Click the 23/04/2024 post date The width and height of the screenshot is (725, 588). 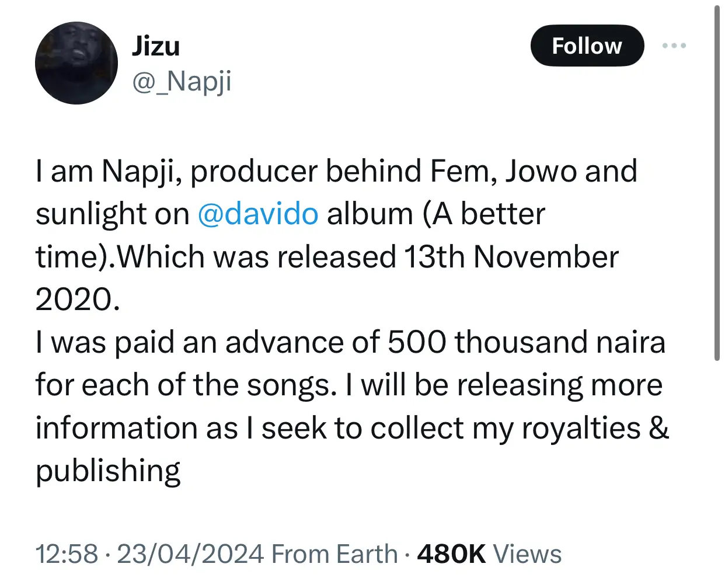click(191, 554)
